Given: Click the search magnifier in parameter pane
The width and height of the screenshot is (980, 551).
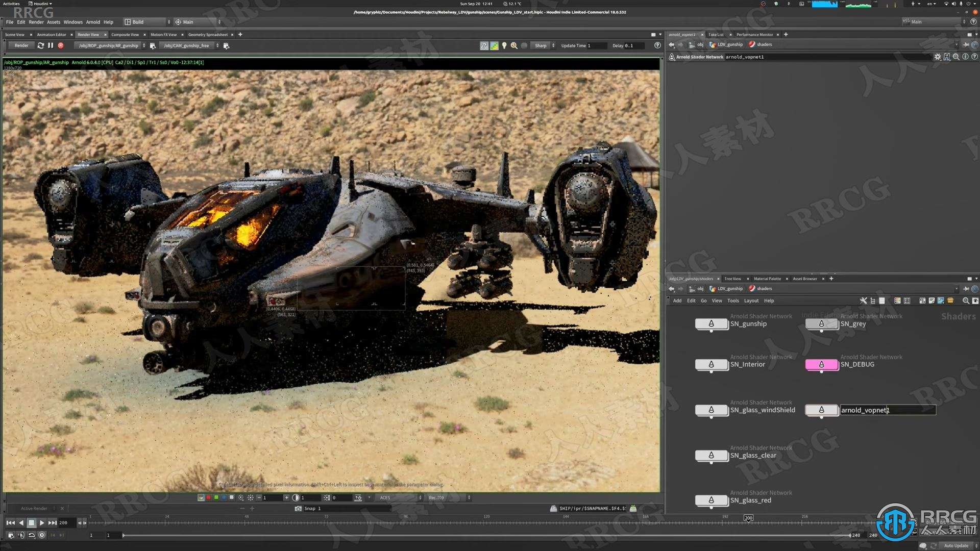Looking at the screenshot, I should click(x=956, y=57).
